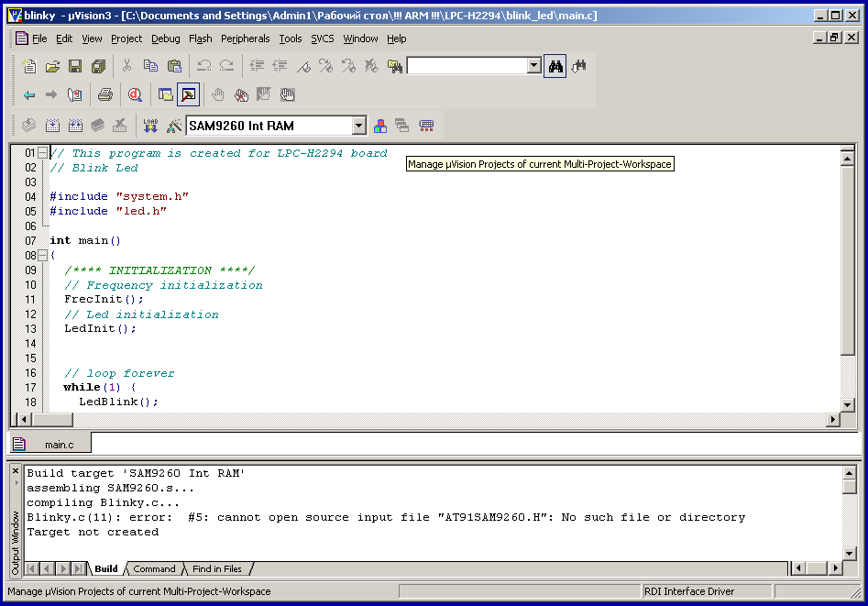The image size is (868, 606).
Task: Click the Open file toolbar icon
Action: (x=52, y=66)
